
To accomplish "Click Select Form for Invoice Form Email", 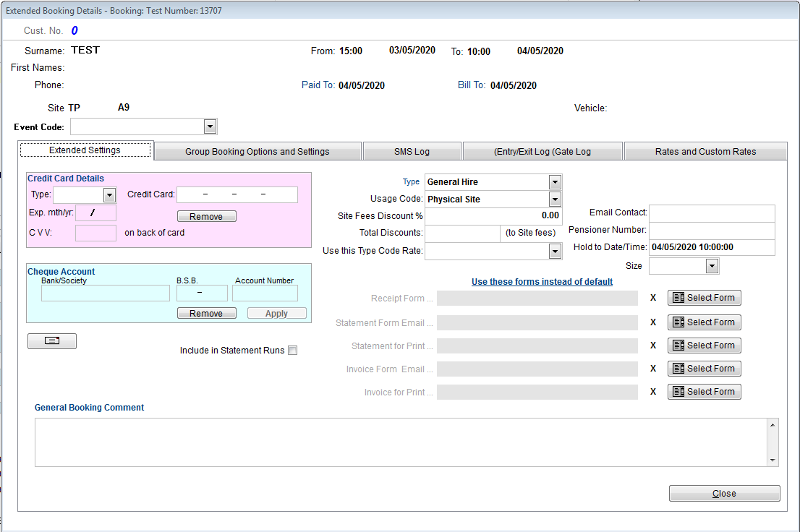I will coord(704,368).
